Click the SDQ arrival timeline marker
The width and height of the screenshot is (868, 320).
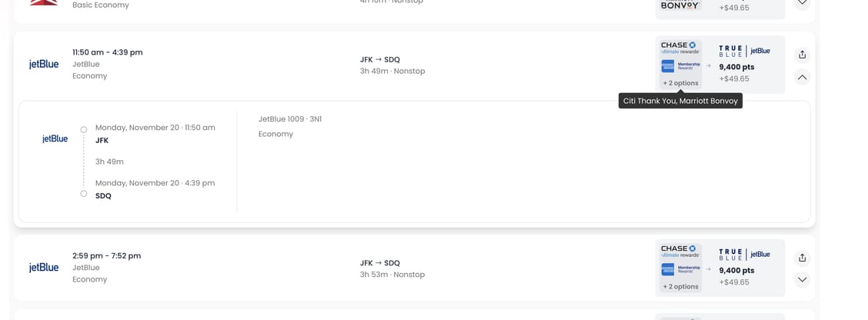pyautogui.click(x=84, y=194)
